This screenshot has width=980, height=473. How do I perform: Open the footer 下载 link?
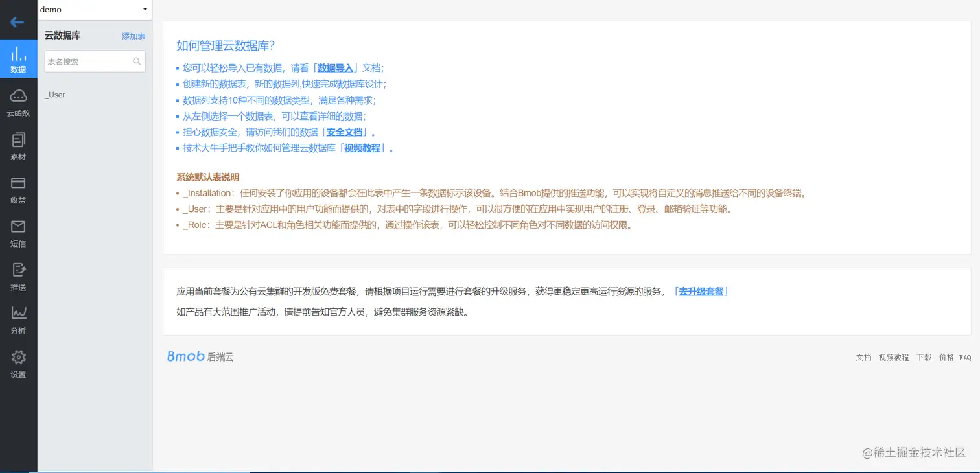pyautogui.click(x=924, y=357)
